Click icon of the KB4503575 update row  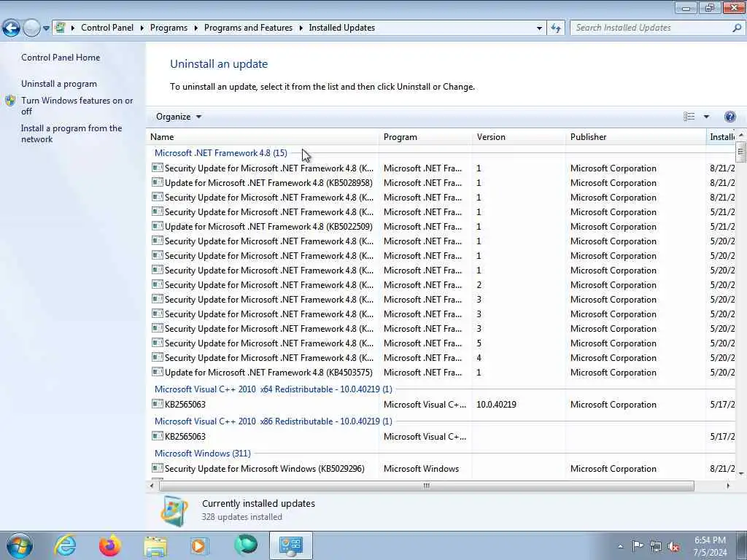tap(158, 372)
